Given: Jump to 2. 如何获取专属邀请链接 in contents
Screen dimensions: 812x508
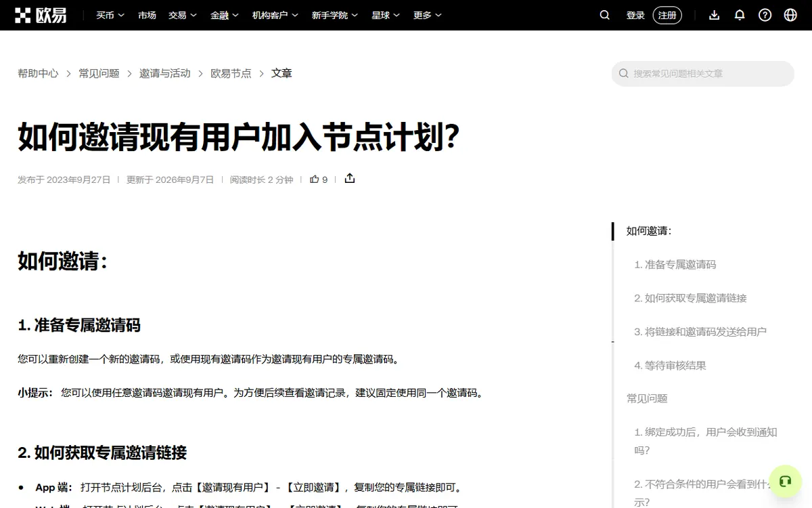Looking at the screenshot, I should point(691,298).
